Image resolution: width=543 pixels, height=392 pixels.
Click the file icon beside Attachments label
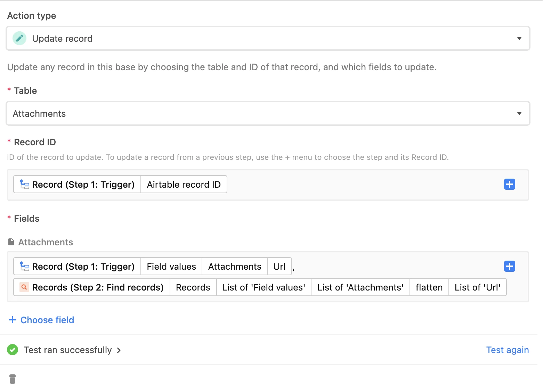pos(11,242)
